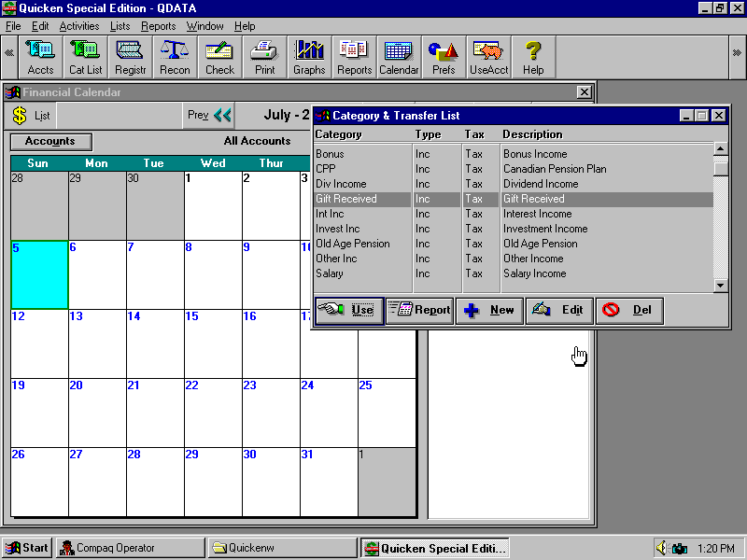Viewport: 747px width, 560px height.
Task: Click the Category column header
Action: tap(339, 134)
